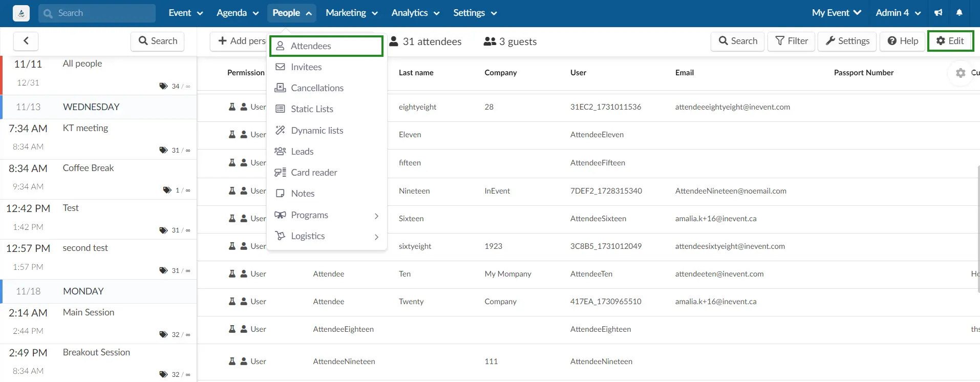Click the My Mompany company cell

click(x=507, y=274)
